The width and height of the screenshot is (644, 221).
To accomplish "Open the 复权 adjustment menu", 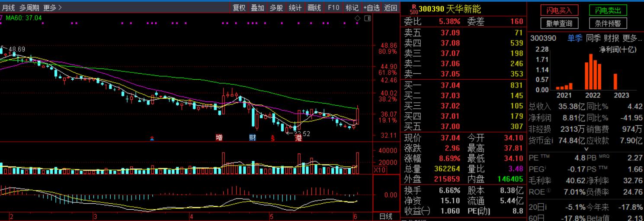I will (x=239, y=7).
